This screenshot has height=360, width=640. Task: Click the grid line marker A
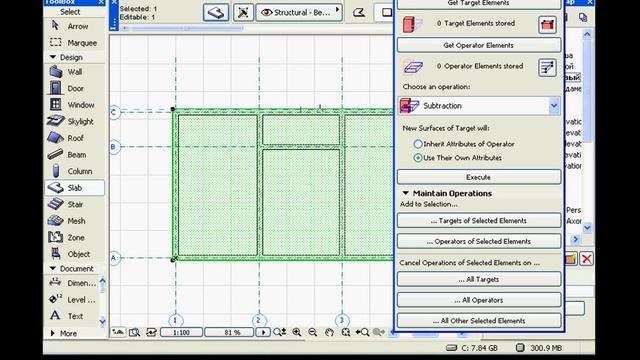114,258
